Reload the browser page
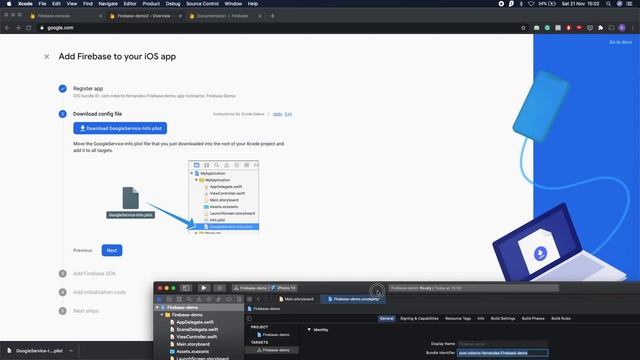This screenshot has height=360, width=640. pyautogui.click(x=29, y=28)
